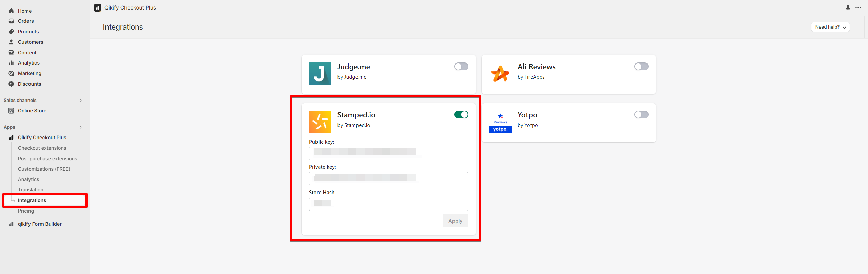The height and width of the screenshot is (274, 868).
Task: Click into the Private key field
Action: coord(388,179)
